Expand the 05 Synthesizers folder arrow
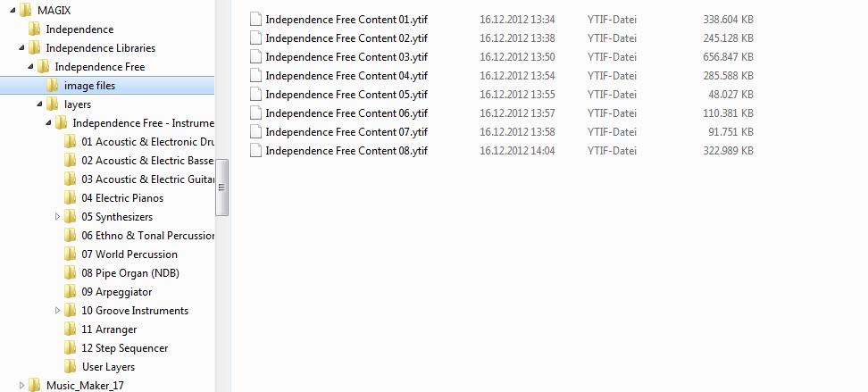 [x=57, y=216]
